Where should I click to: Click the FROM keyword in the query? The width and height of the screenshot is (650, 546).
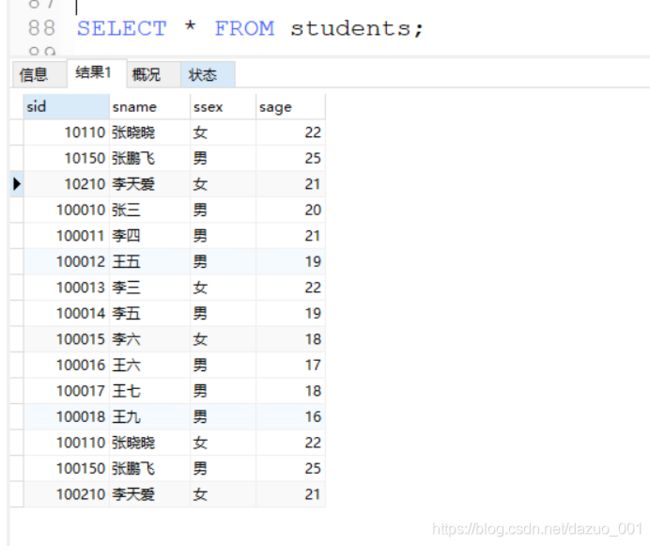245,29
